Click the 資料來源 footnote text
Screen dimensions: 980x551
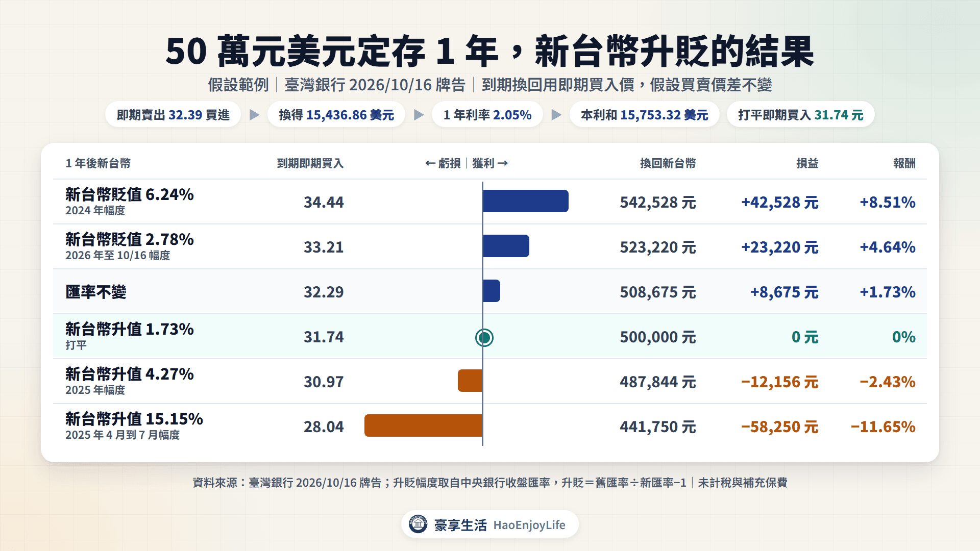[490, 483]
